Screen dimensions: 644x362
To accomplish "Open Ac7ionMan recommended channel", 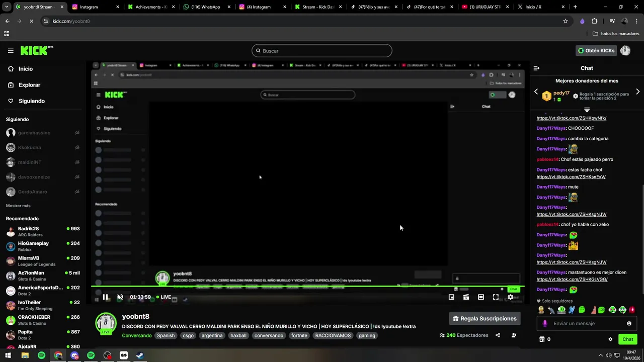I will tap(43, 276).
